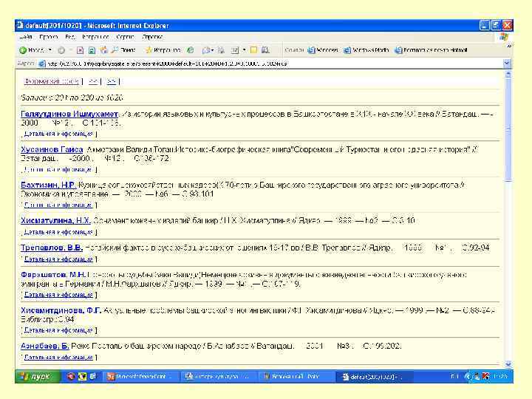Open the Сервис menu

click(x=125, y=37)
